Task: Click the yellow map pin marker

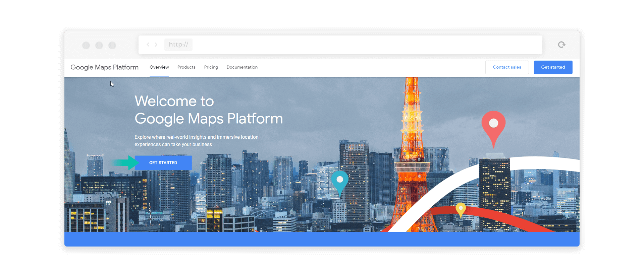Action: (x=461, y=210)
